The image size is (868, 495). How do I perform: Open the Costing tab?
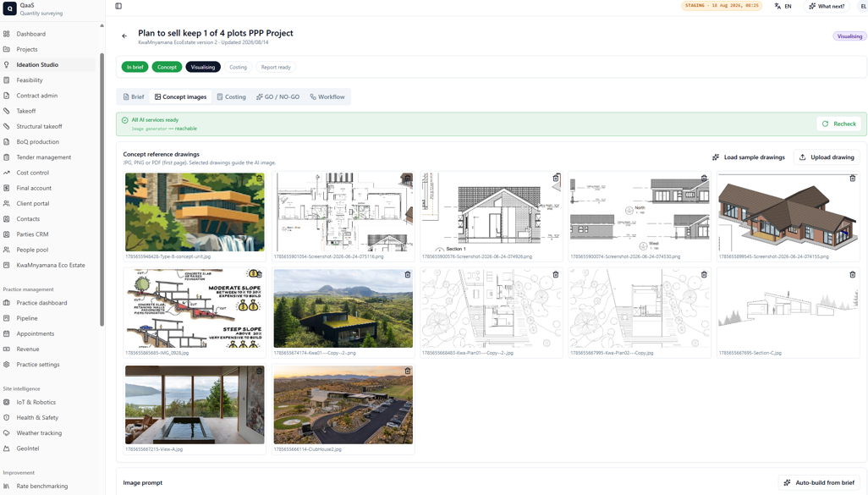coord(232,97)
